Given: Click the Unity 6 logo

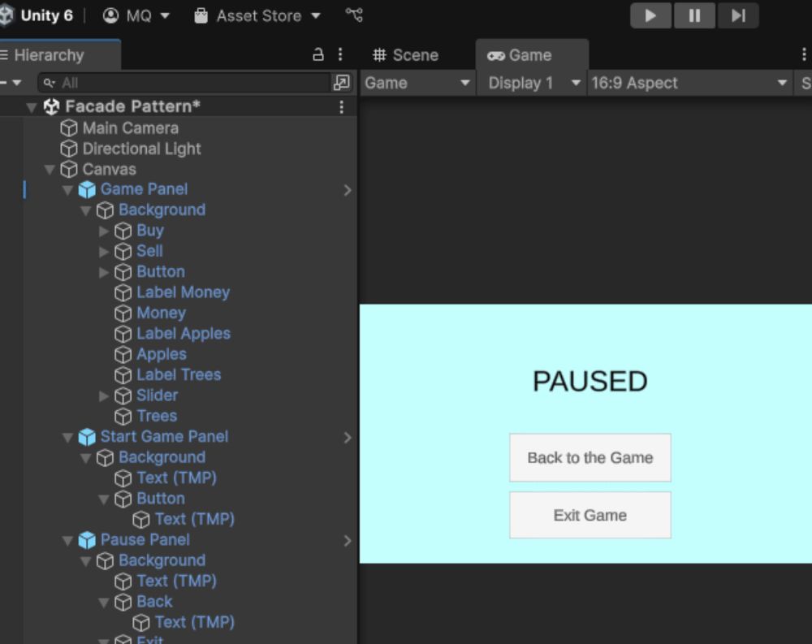Looking at the screenshot, I should click(x=6, y=15).
